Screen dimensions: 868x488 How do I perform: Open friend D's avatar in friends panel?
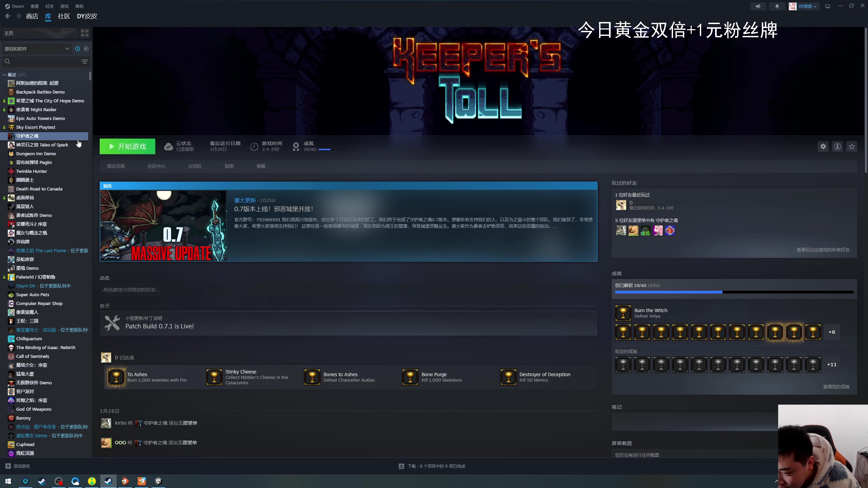pyautogui.click(x=621, y=205)
